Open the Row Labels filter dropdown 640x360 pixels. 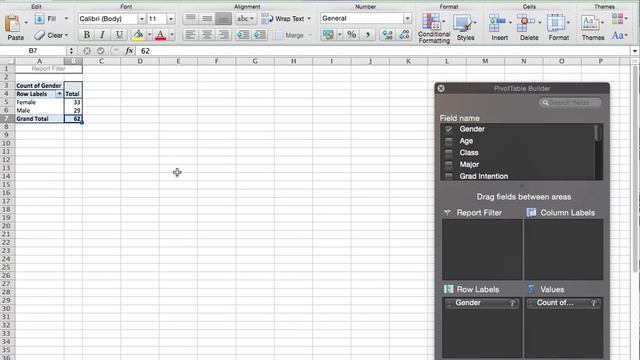[59, 94]
